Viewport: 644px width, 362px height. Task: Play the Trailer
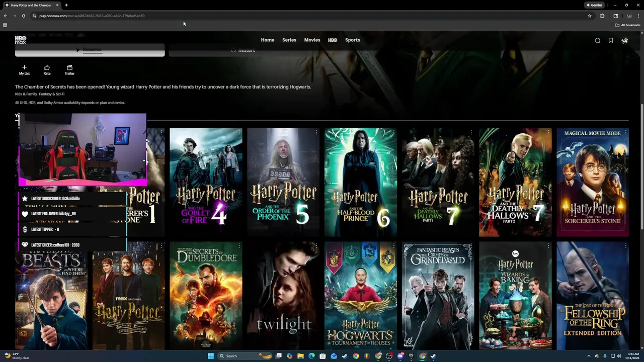69,70
